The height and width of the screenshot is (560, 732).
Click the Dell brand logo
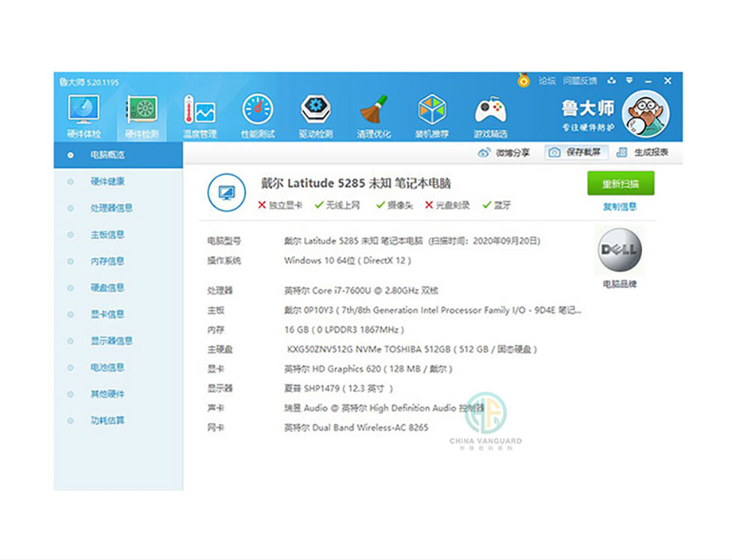click(620, 250)
